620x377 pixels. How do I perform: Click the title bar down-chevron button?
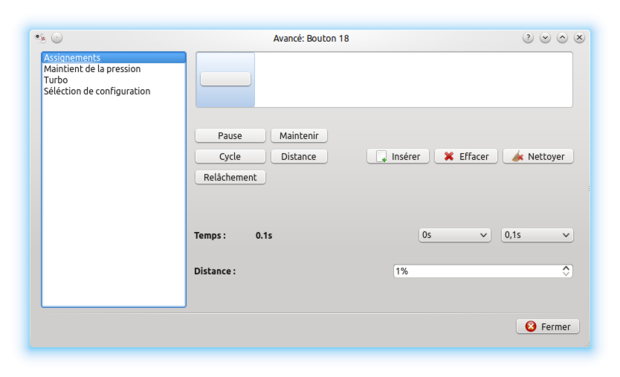pyautogui.click(x=545, y=38)
